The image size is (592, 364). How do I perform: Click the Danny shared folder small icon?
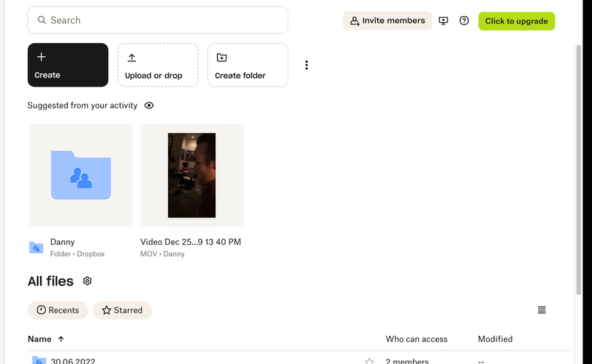click(x=36, y=248)
